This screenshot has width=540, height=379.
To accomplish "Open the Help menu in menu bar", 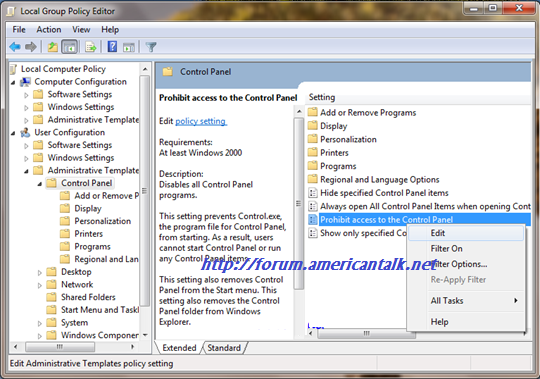I will 110,30.
